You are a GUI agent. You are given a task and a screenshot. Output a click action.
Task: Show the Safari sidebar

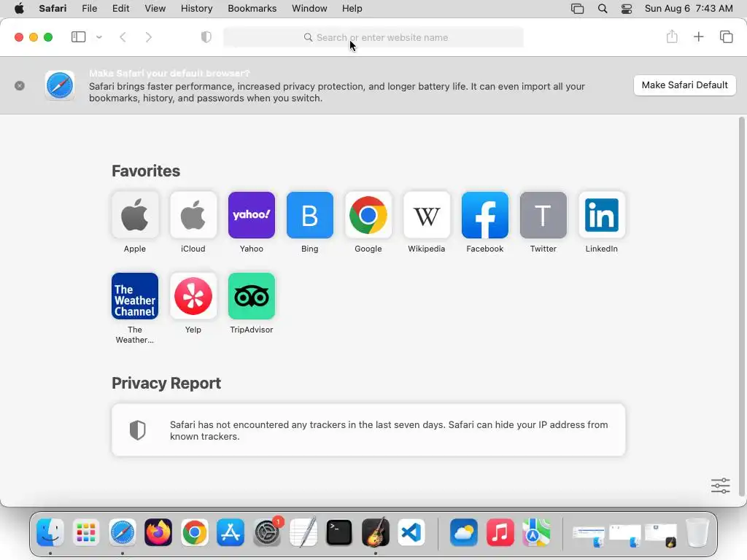click(78, 37)
